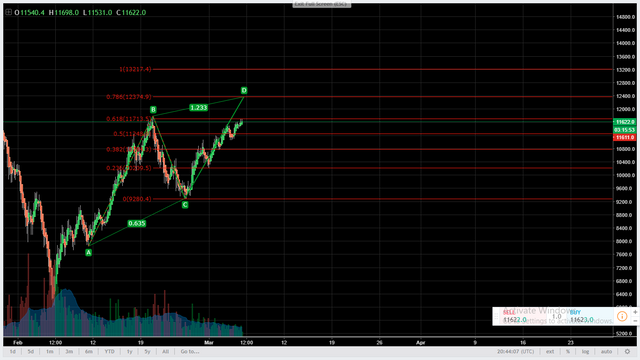Select the 0.618 Fibonacci level label
Screen dimensions: 640x360
(x=129, y=119)
